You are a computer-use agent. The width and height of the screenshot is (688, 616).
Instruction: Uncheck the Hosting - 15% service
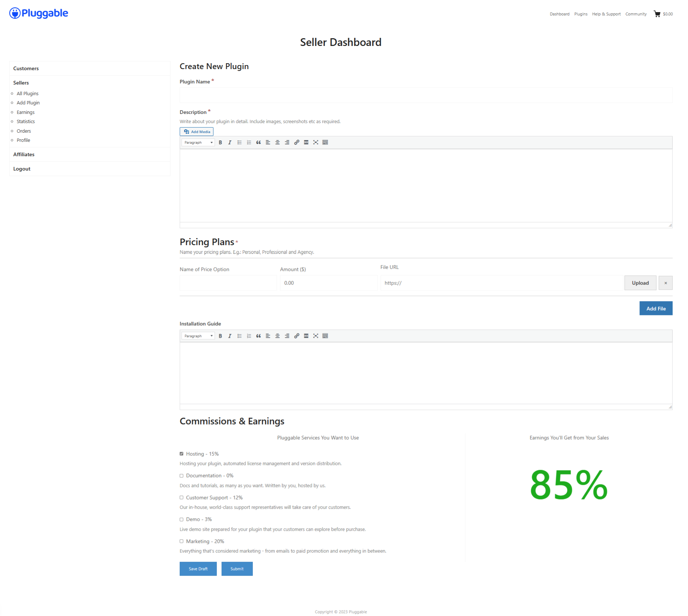click(182, 454)
